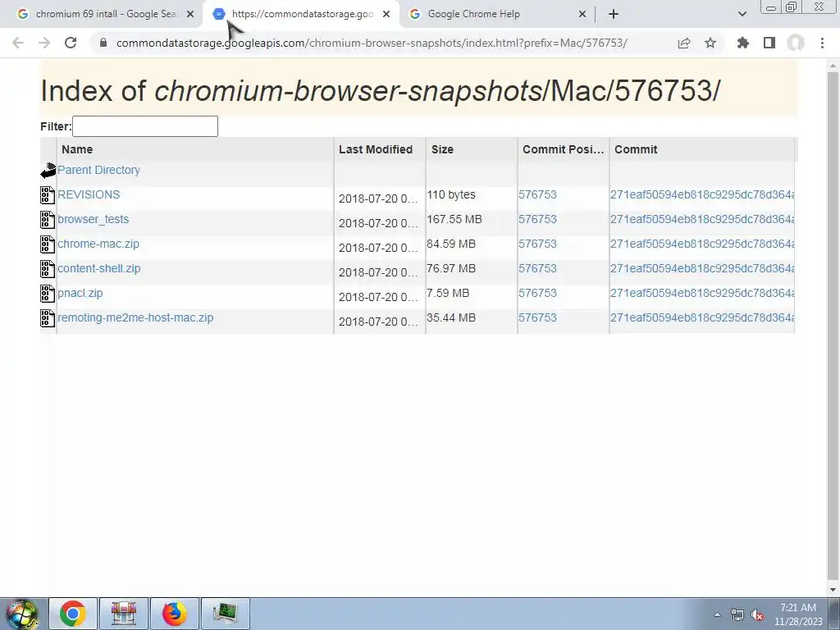This screenshot has width=840, height=630.
Task: Toggle the browser side panel
Action: click(769, 43)
